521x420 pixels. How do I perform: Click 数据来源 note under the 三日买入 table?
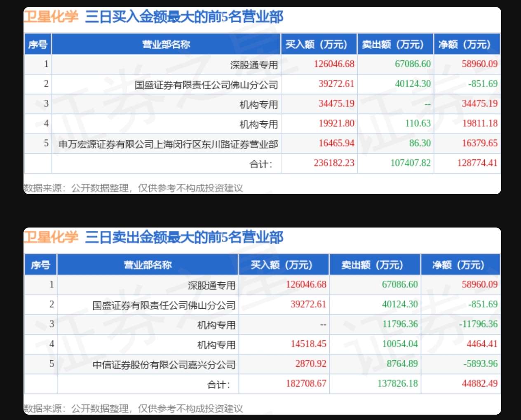click(133, 188)
